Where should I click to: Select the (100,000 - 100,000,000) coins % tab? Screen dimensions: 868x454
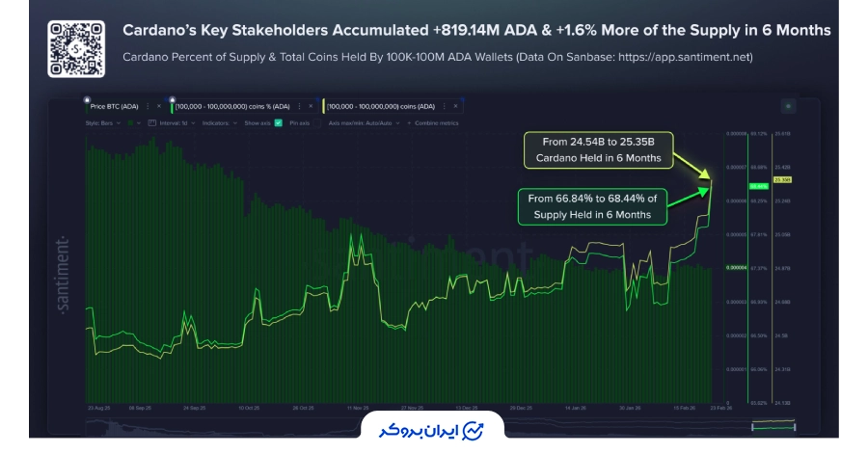click(x=231, y=106)
